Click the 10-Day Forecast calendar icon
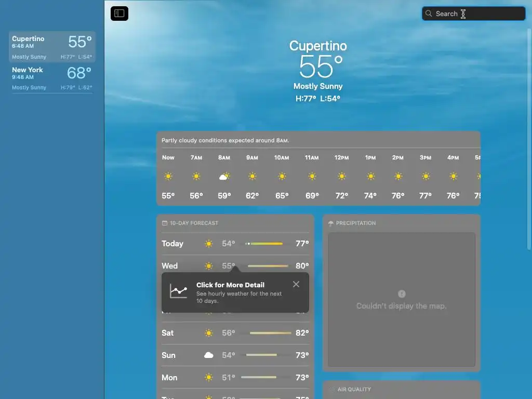 165,223
